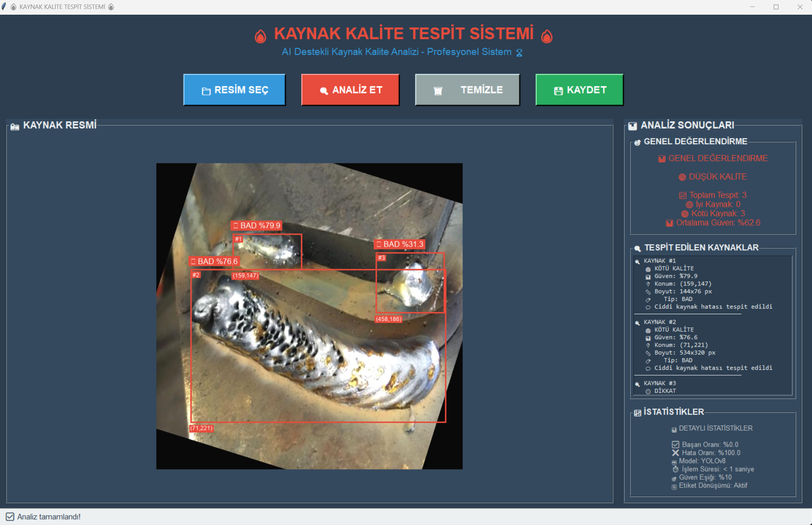This screenshot has width=812, height=525.
Task: Click the Başarı Oranı checkmark icon
Action: pyautogui.click(x=675, y=445)
